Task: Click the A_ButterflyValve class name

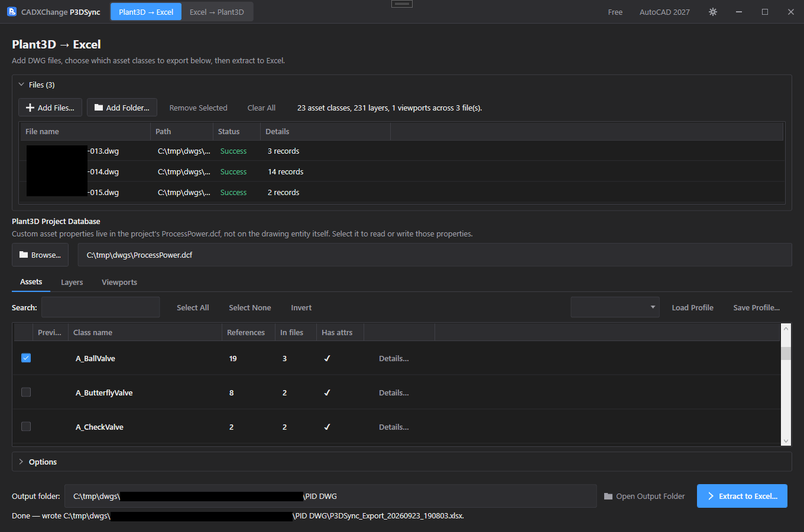Action: (104, 392)
